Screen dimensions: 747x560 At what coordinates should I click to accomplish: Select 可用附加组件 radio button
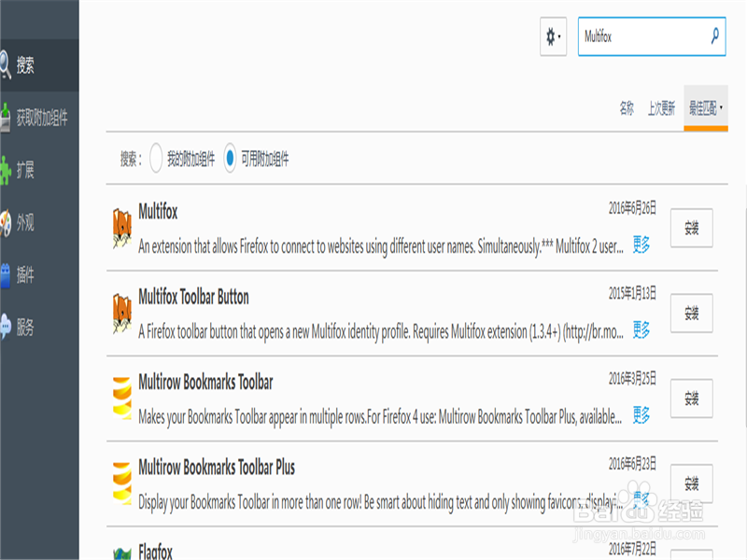click(x=230, y=158)
